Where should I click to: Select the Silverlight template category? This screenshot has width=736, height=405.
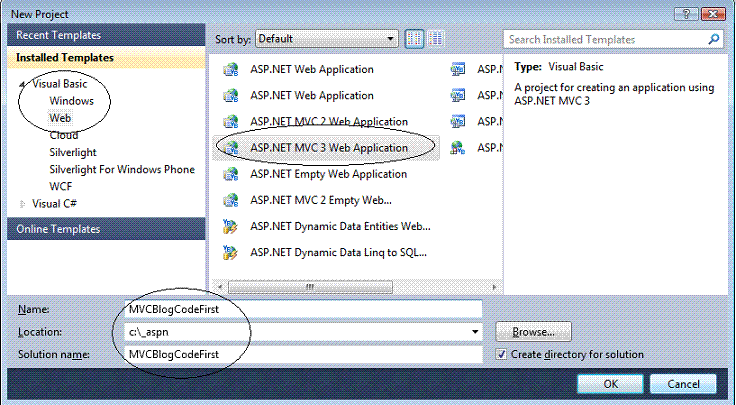(73, 153)
